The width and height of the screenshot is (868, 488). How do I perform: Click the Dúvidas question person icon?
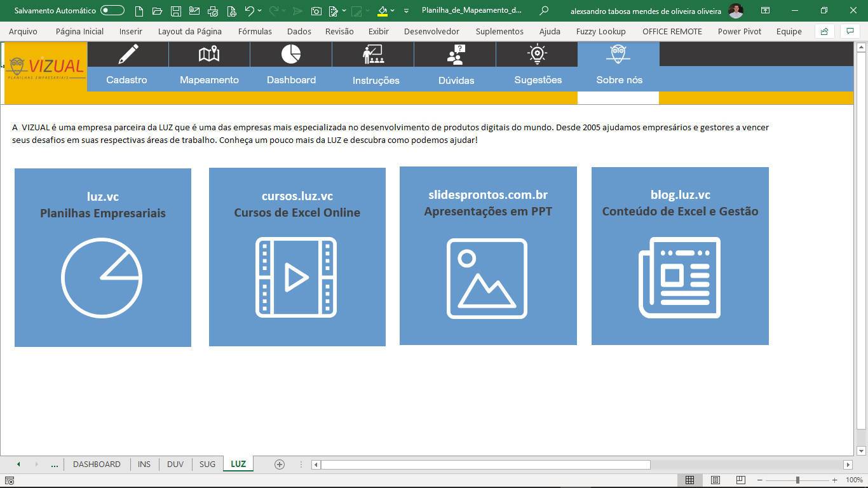tap(456, 54)
